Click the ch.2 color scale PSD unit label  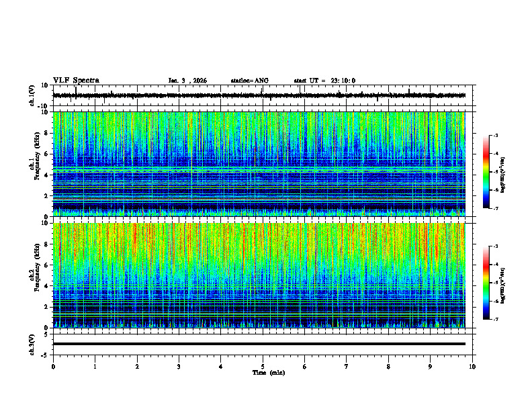coord(503,285)
